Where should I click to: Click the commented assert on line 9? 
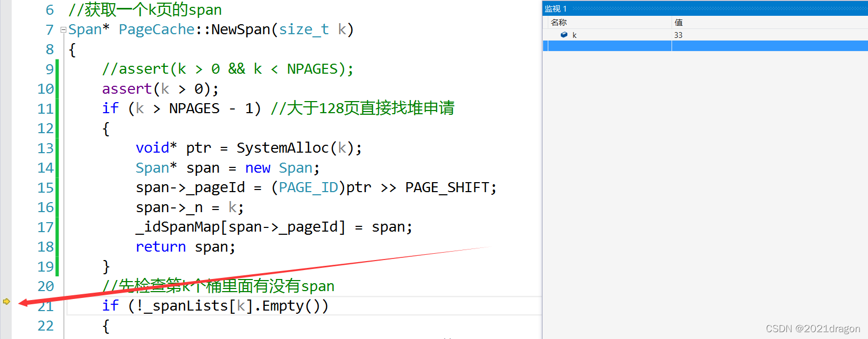pos(228,69)
